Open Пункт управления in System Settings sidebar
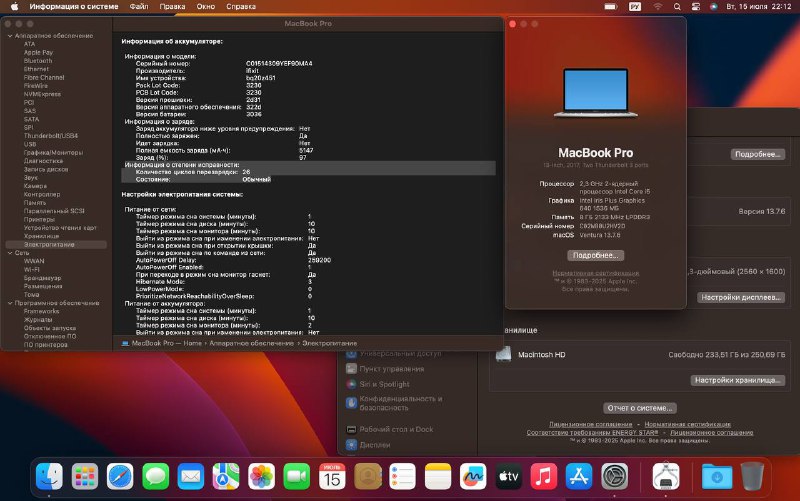The width and height of the screenshot is (800, 501). pyautogui.click(x=391, y=369)
